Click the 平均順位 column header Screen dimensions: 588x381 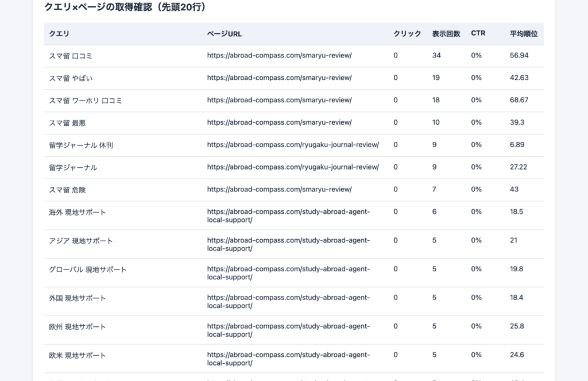[524, 34]
